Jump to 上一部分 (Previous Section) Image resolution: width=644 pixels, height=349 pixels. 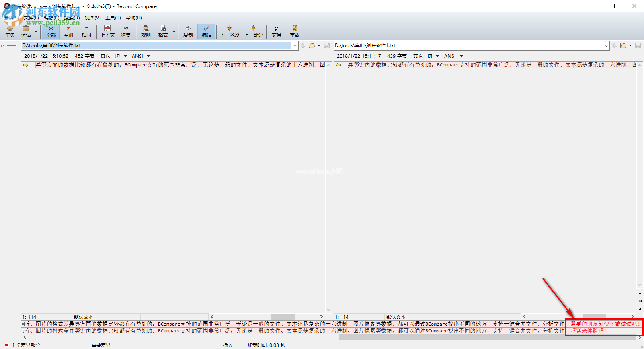tap(254, 31)
